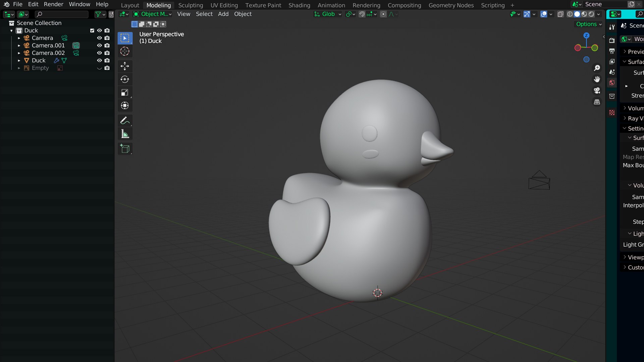Open the viewport Add menu
This screenshot has height=362, width=644.
[x=223, y=14]
